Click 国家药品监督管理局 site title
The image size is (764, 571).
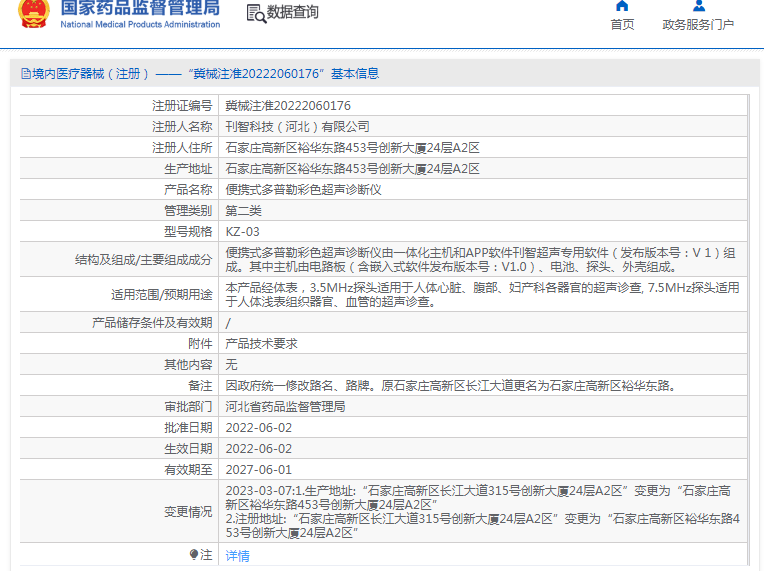(140, 8)
